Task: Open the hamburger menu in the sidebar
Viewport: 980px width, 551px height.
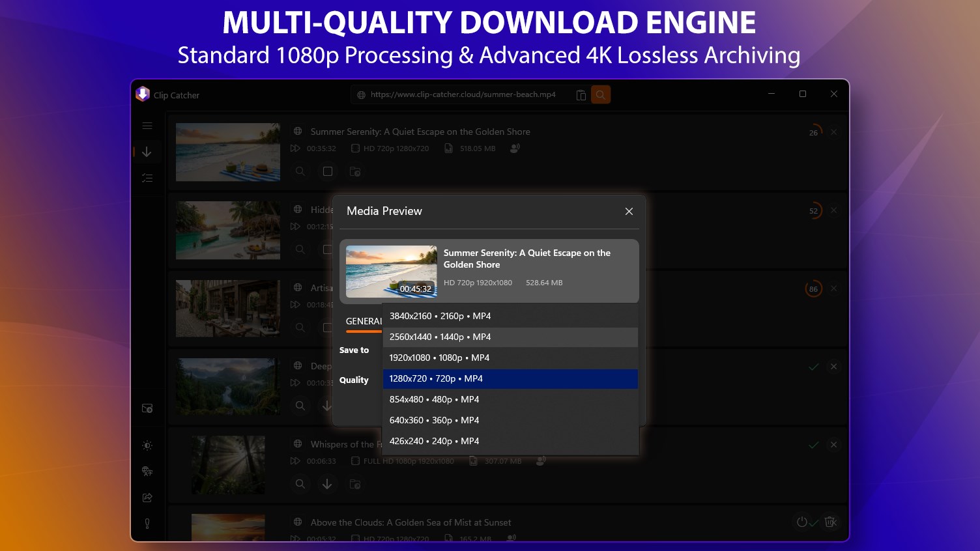Action: coord(147,126)
